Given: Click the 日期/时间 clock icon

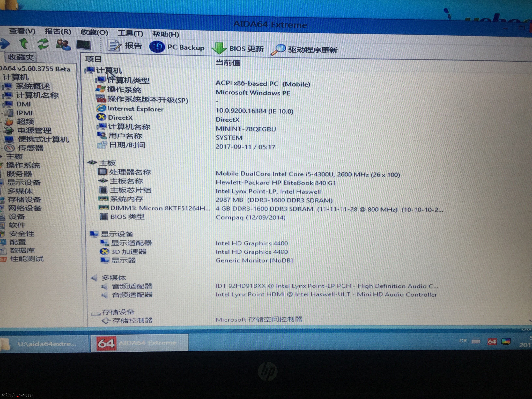Looking at the screenshot, I should pyautogui.click(x=102, y=145).
